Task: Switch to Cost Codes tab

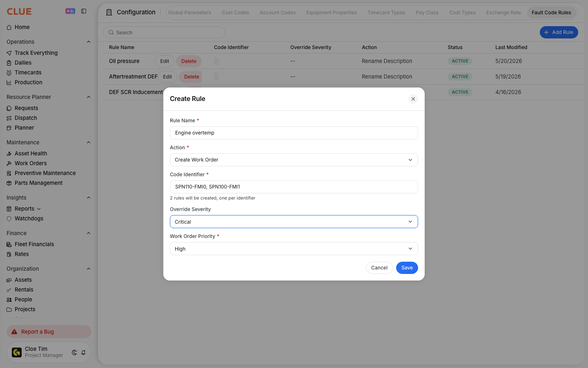Action: click(x=235, y=13)
